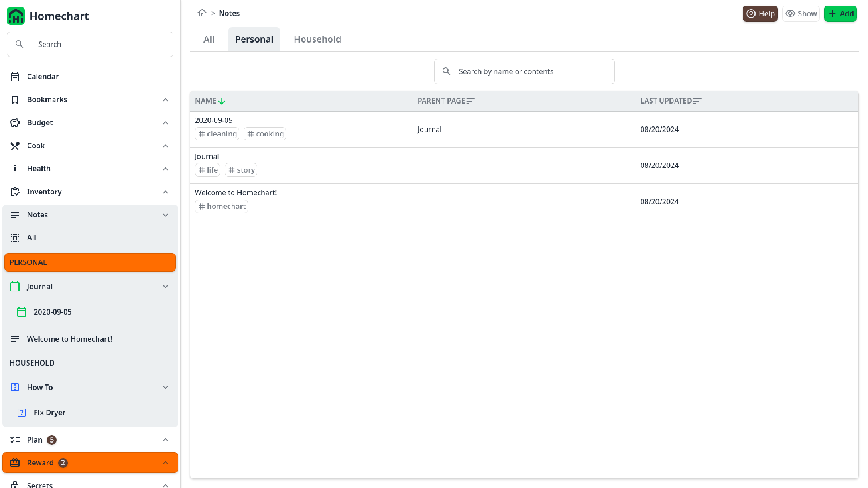Collapse the Notes section
The width and height of the screenshot is (868, 488).
click(x=165, y=214)
